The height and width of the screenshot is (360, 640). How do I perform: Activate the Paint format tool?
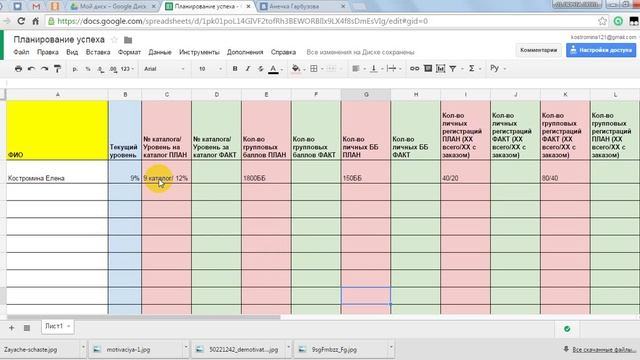[x=58, y=69]
